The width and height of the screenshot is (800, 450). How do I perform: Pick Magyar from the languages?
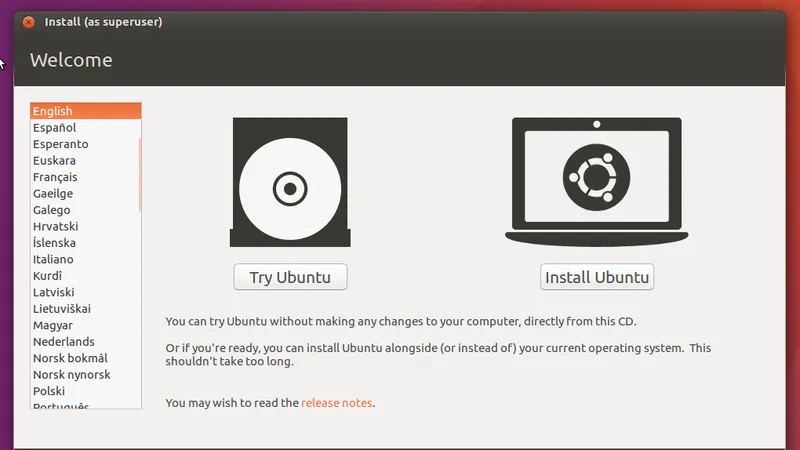86,325
